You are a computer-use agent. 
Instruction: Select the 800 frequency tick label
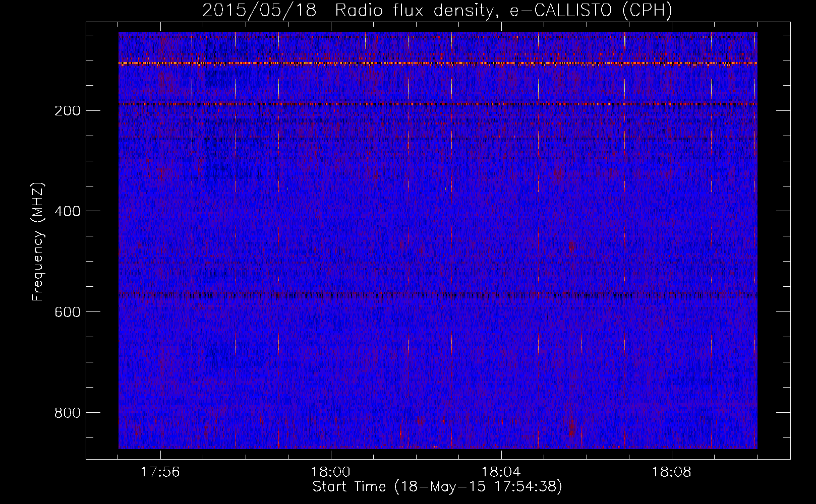67,413
